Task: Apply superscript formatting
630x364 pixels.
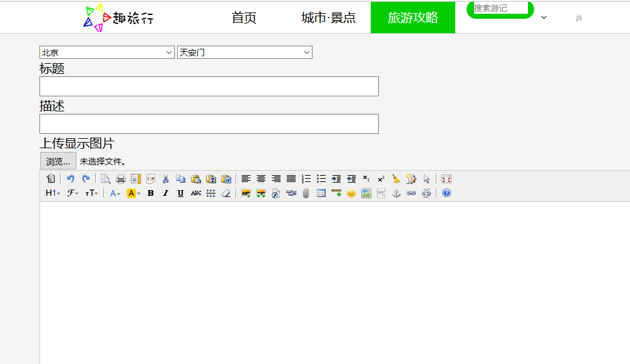Action: [381, 179]
